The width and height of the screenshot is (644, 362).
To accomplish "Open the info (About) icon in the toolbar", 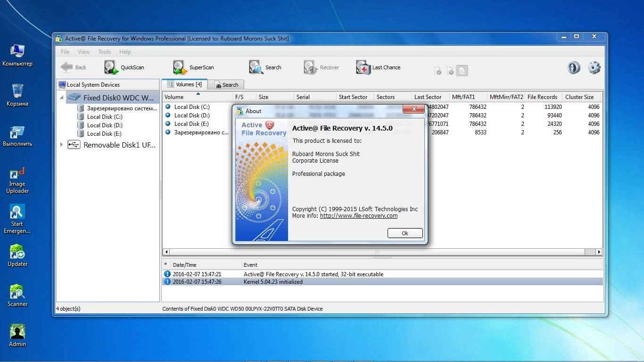I will pos(574,67).
